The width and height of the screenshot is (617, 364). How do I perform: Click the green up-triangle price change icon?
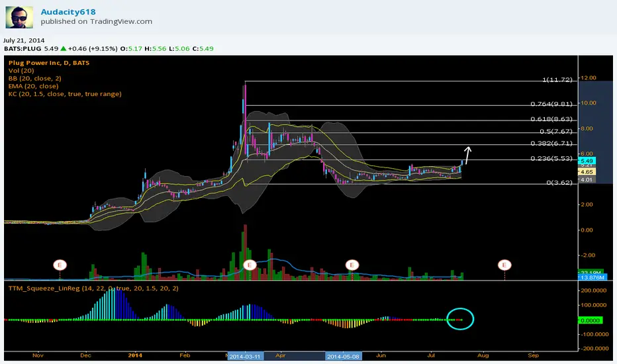64,49
